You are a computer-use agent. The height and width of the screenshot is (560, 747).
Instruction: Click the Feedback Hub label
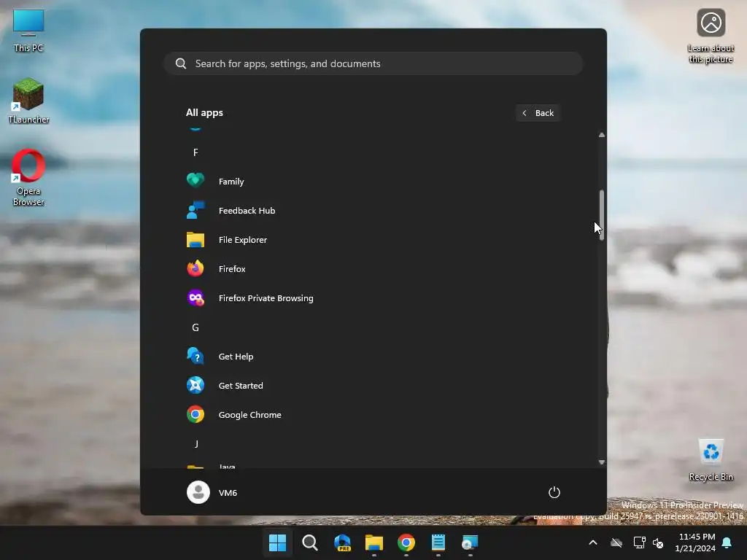pyautogui.click(x=247, y=211)
